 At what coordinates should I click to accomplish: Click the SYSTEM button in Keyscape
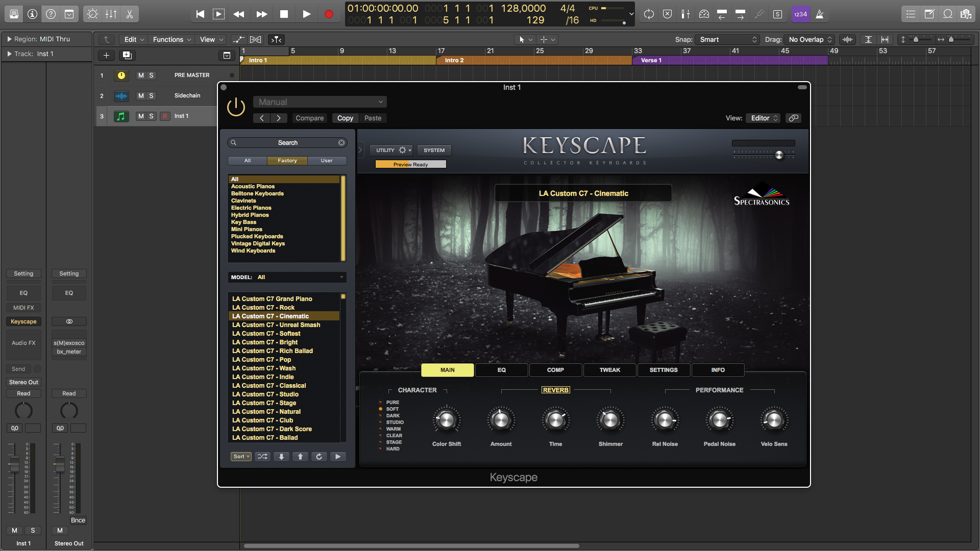click(x=434, y=150)
